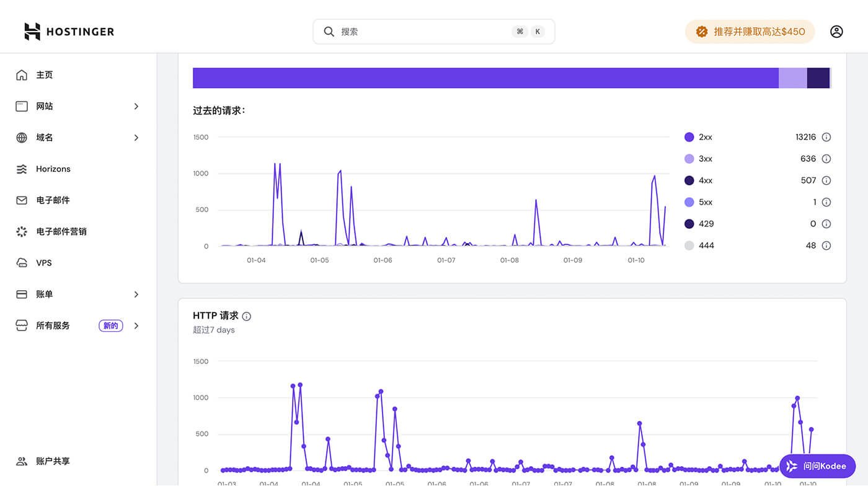Click the 账户共享 account sharing icon
This screenshot has height=496, width=868.
point(22,461)
